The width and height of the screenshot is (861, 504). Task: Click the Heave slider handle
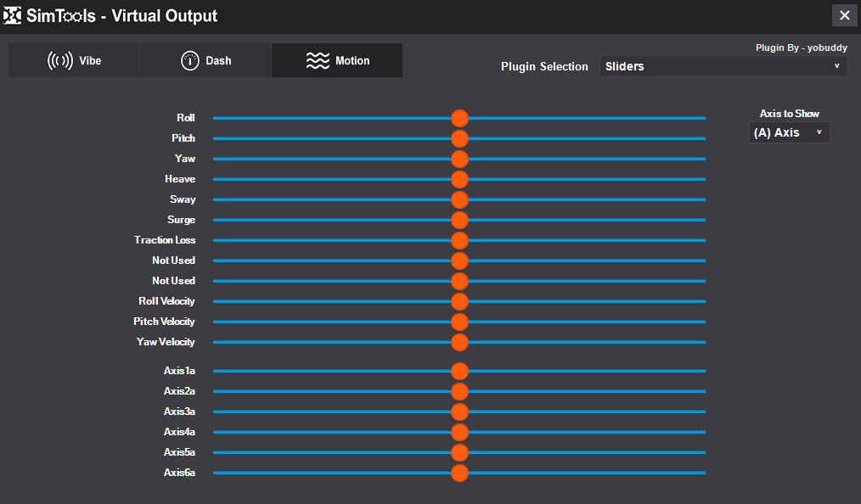tap(459, 179)
